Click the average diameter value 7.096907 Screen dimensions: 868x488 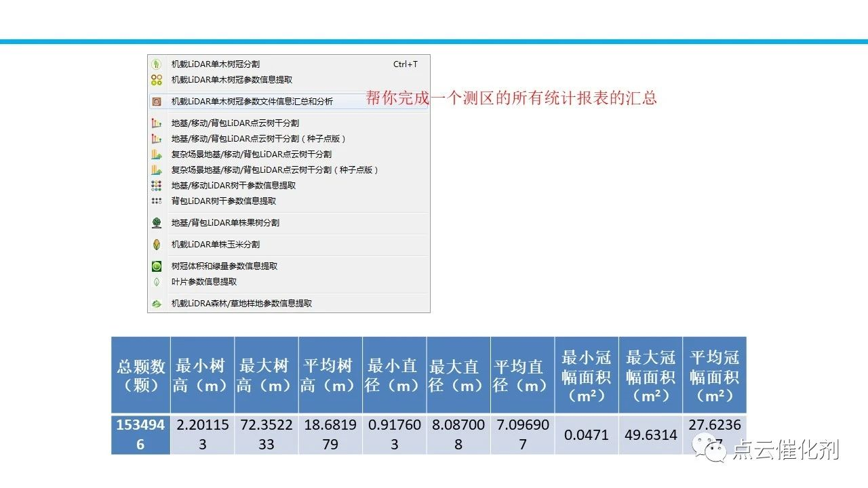522,434
